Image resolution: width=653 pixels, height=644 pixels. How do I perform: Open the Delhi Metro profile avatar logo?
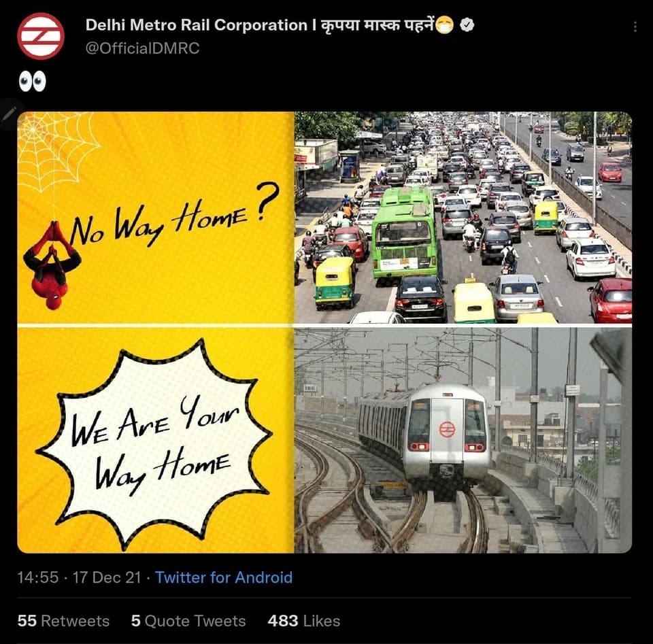coord(41,36)
